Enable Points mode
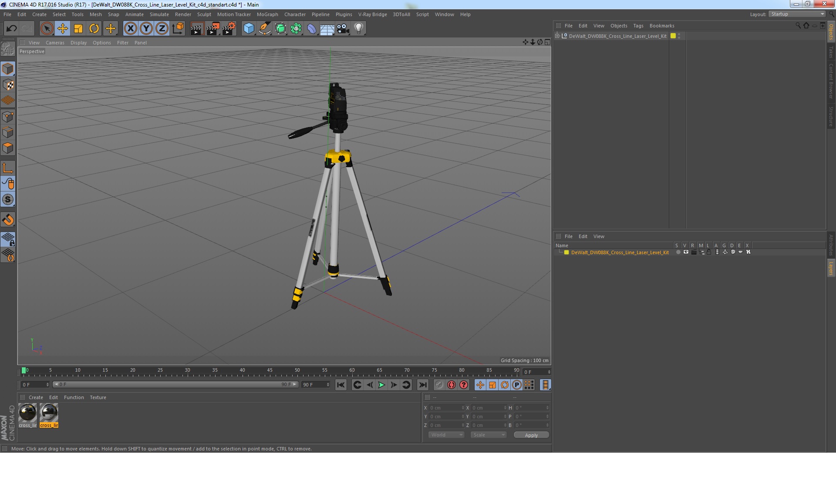The height and width of the screenshot is (504, 836). click(8, 116)
